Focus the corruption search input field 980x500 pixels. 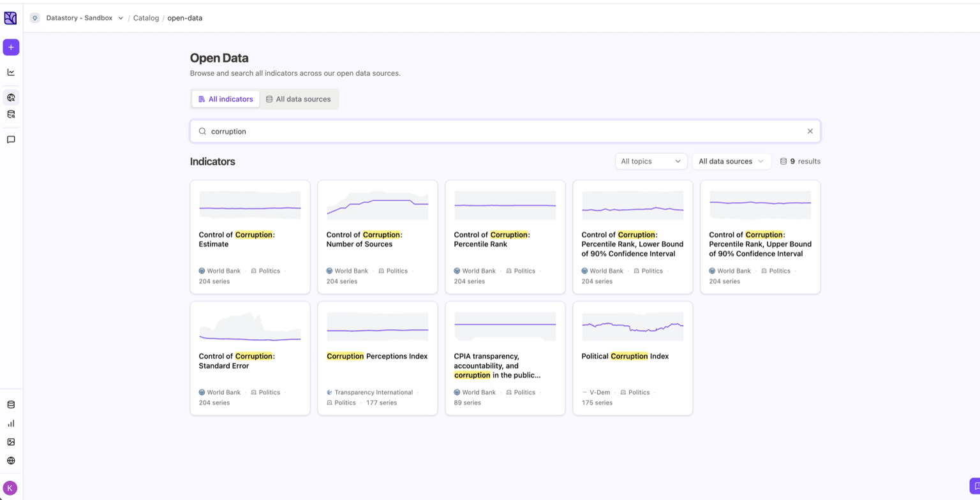click(505, 131)
